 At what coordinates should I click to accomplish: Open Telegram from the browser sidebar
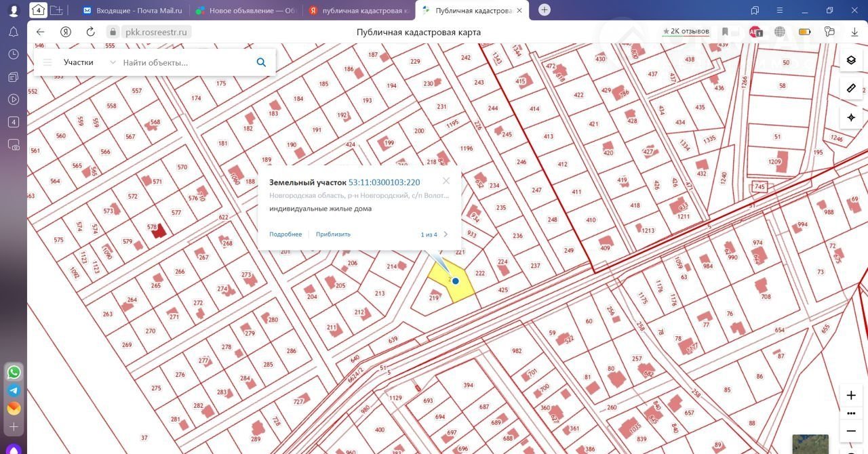[14, 390]
